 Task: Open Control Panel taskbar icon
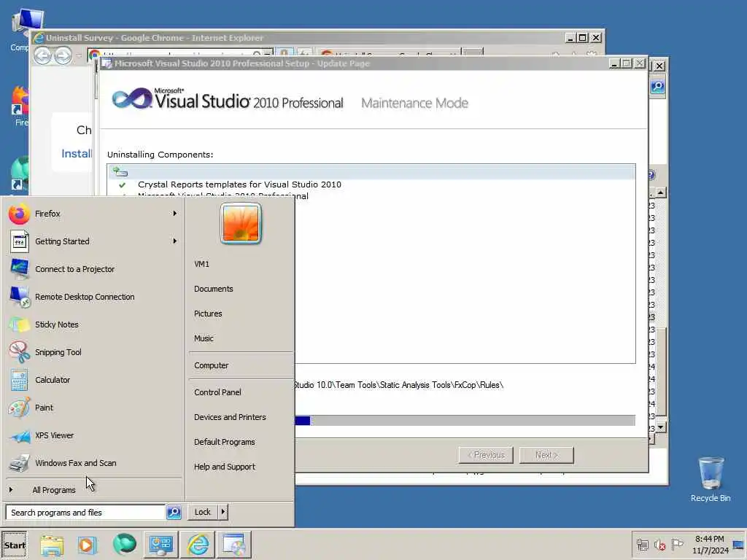161,545
